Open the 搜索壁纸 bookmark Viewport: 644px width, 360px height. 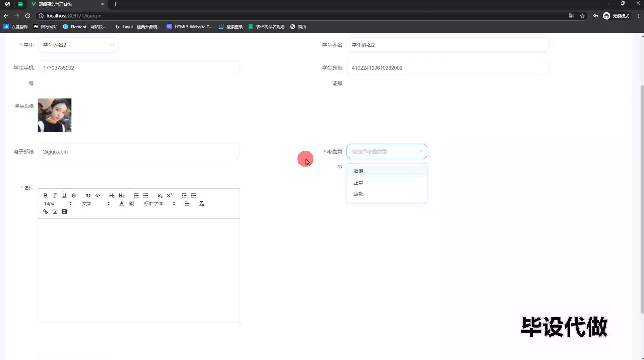coord(231,27)
